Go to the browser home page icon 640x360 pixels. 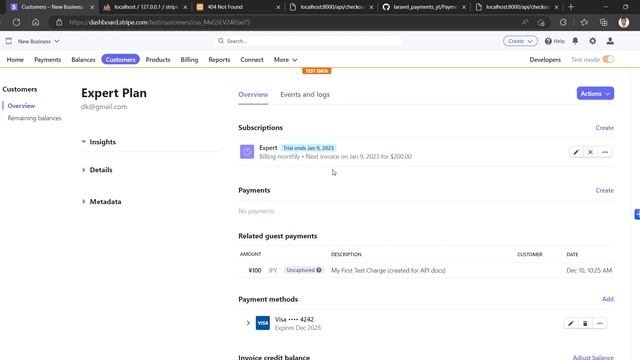(x=36, y=22)
